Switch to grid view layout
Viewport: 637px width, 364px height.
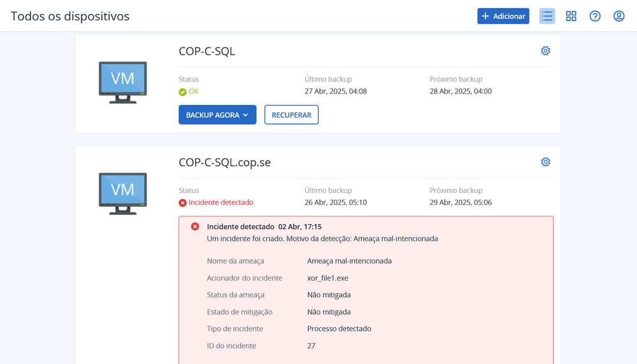click(571, 17)
